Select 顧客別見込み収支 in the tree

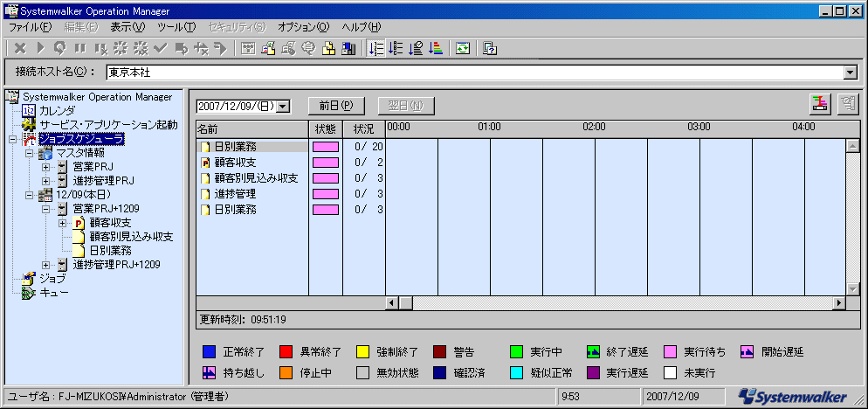131,237
